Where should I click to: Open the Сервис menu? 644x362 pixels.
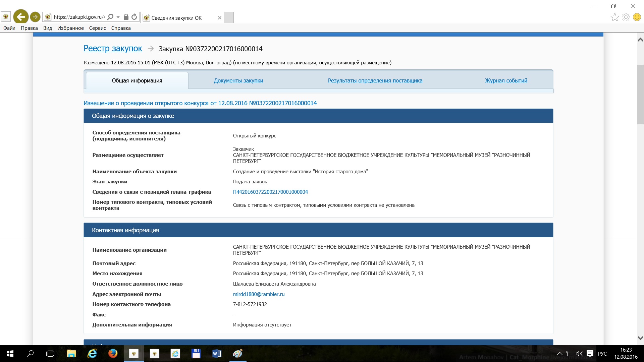pyautogui.click(x=97, y=28)
